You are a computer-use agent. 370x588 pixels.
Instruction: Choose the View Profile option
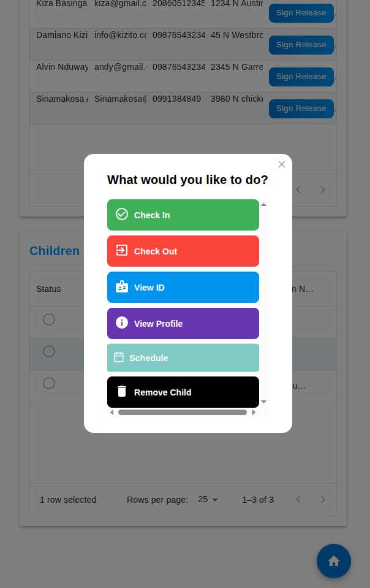tap(183, 323)
